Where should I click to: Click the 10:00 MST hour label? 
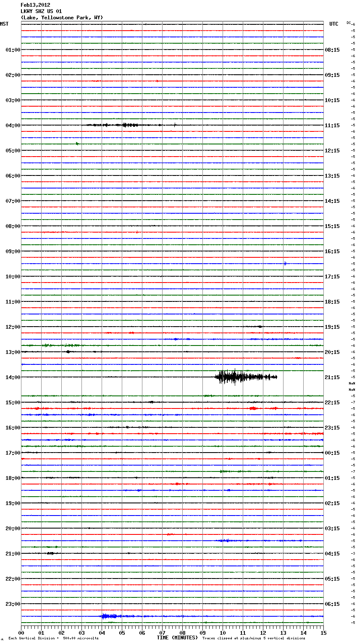tap(13, 277)
